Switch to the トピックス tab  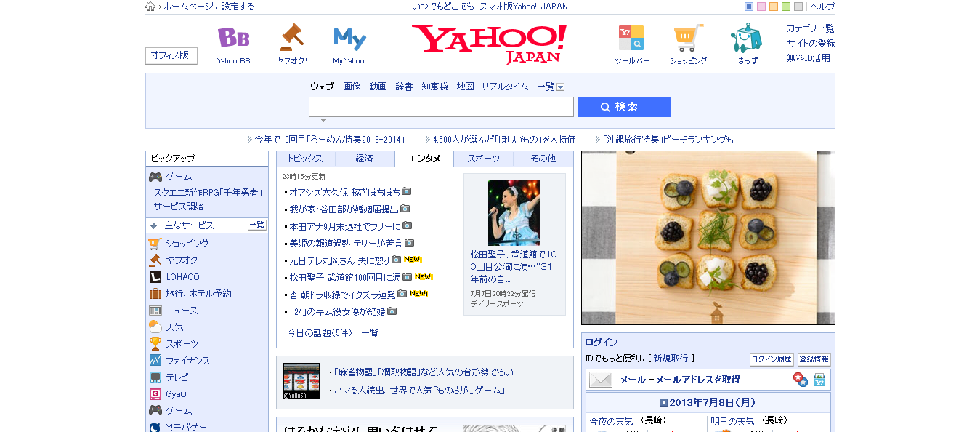306,159
